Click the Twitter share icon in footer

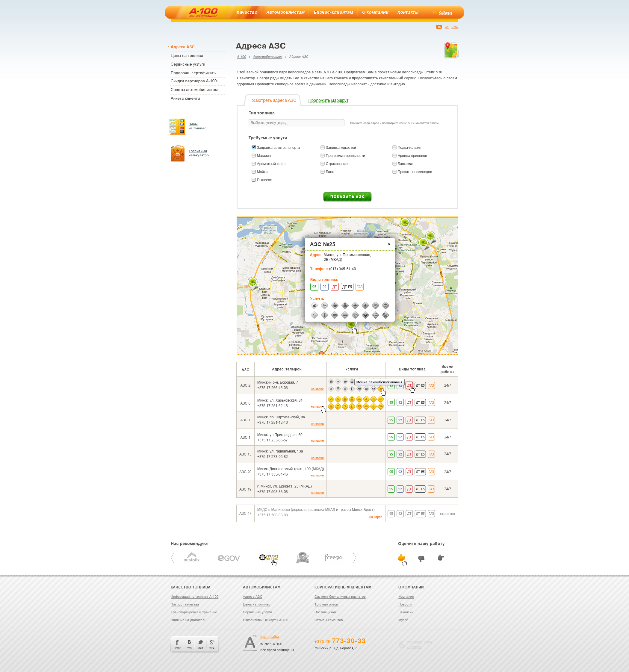pyautogui.click(x=201, y=642)
